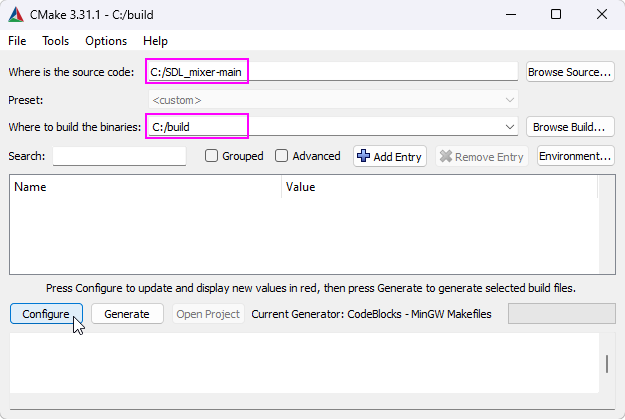
Task: Open the Tools menu
Action: 55,41
